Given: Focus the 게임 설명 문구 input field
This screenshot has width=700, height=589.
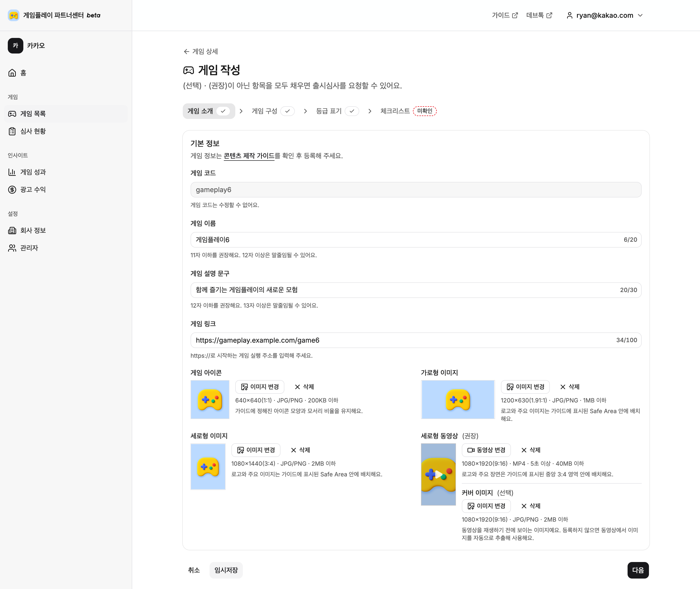Looking at the screenshot, I should (416, 290).
